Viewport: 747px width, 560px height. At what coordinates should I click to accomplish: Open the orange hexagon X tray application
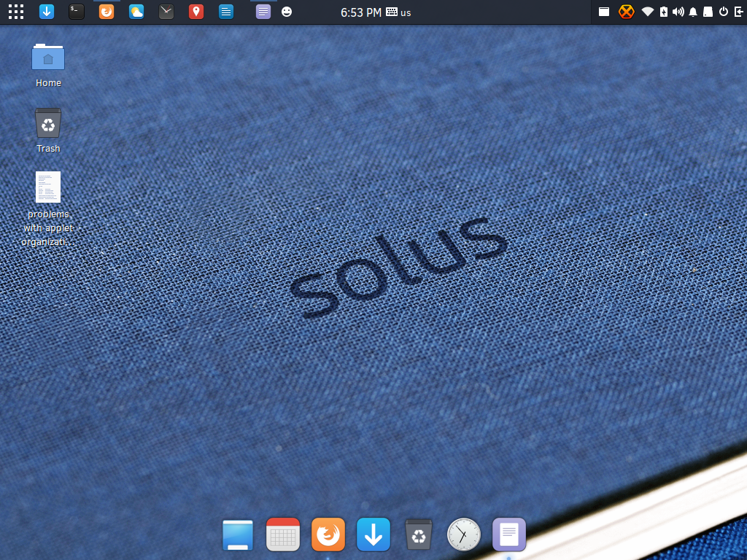626,12
